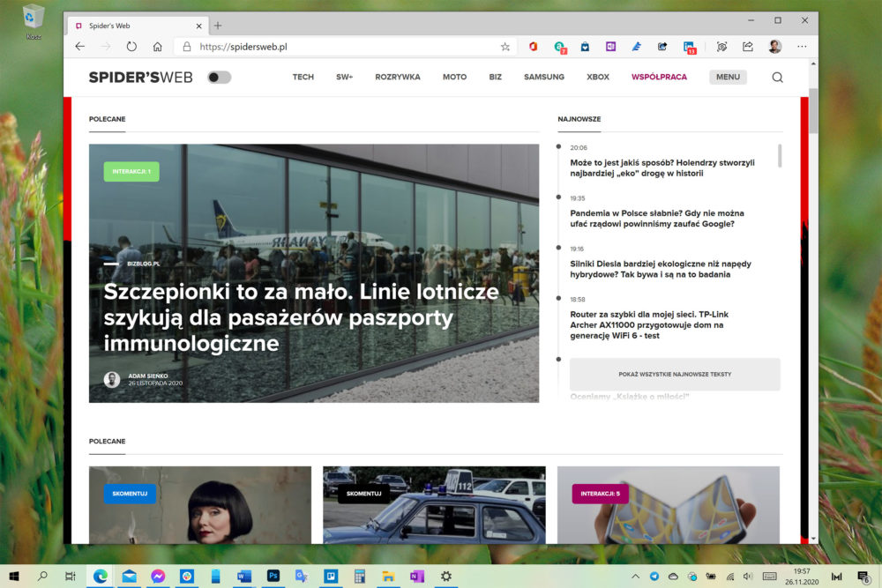The image size is (882, 588).
Task: Open Windows Settings gear in taskbar
Action: 446,577
